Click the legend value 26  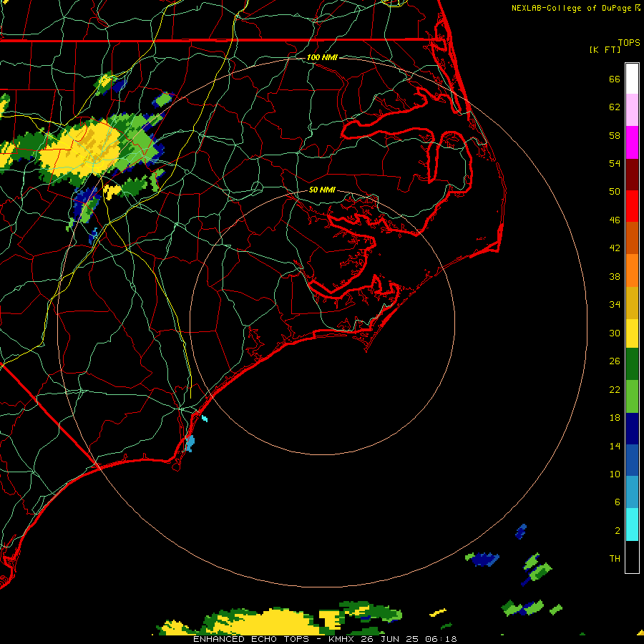click(615, 361)
